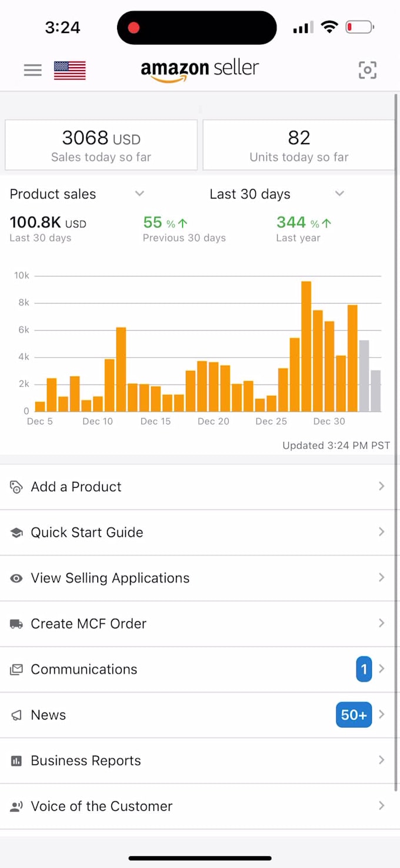Open the Create MCF Order entry

click(88, 624)
